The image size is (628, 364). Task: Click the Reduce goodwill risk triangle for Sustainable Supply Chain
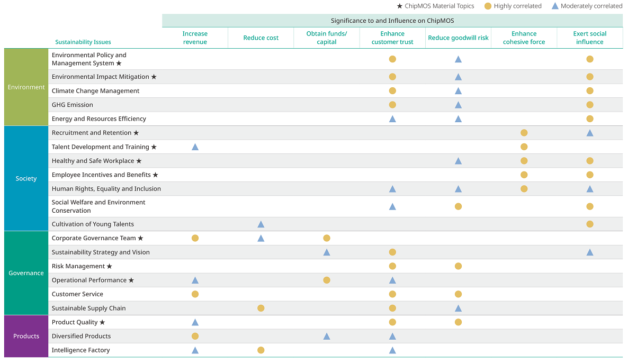tap(458, 308)
